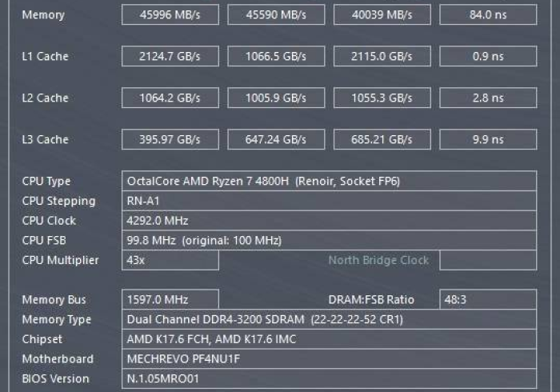Screen dimensions: 560x392
Task: Click the empty North Bridge Clock field
Action: 487,260
